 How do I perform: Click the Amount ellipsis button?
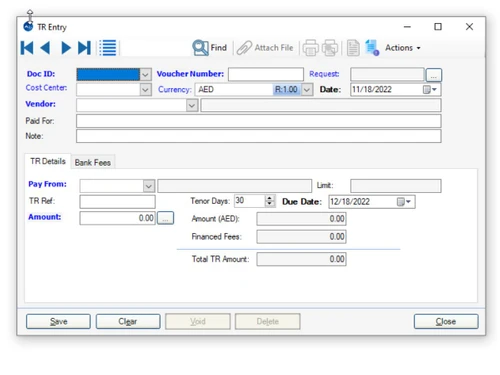coord(165,218)
